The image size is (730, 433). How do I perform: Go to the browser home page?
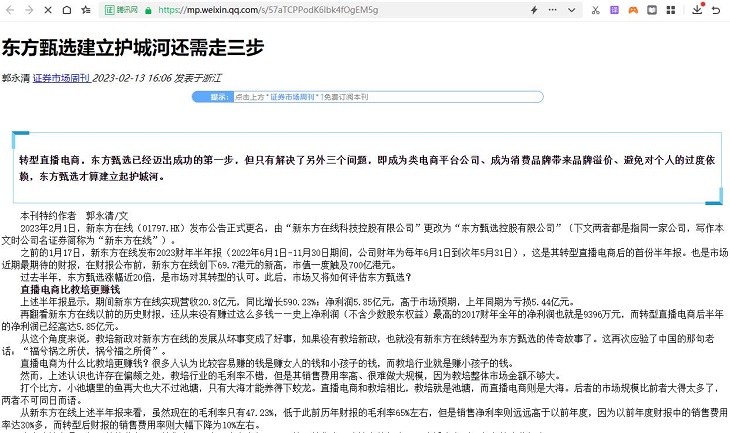coord(67,9)
